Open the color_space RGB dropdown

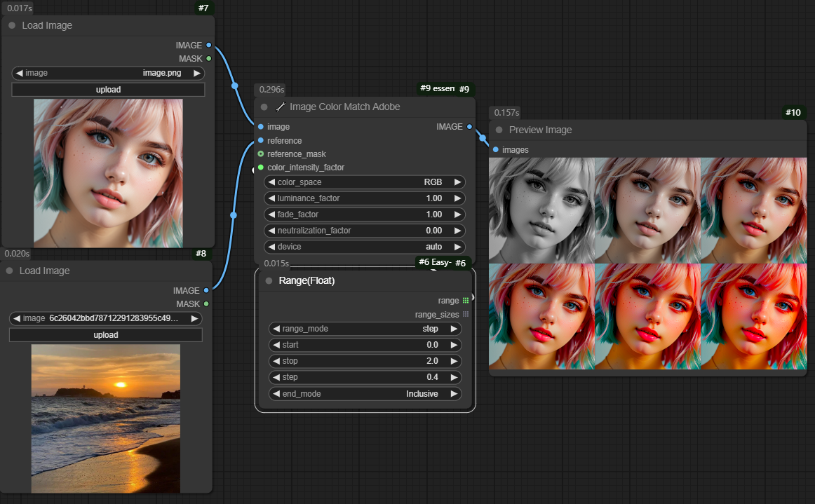coord(364,182)
